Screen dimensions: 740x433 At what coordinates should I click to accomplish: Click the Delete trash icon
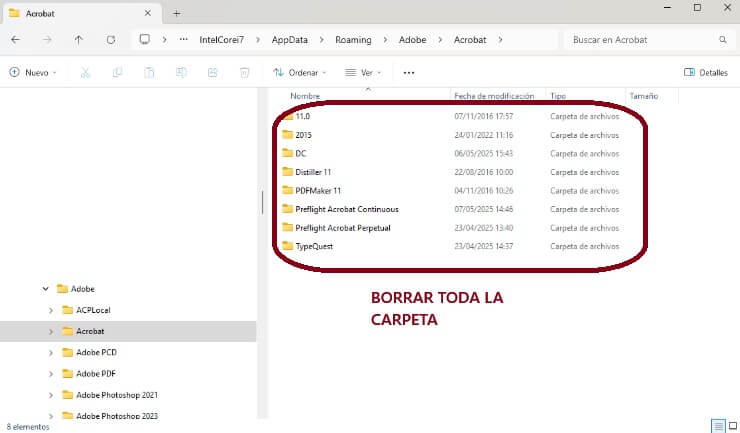point(244,72)
